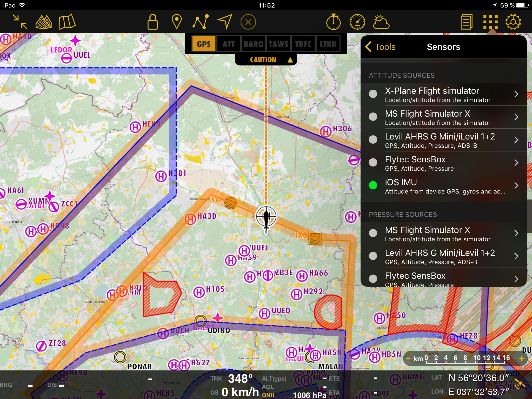This screenshot has width=532, height=399.
Task: Open the route planning icon
Action: click(x=201, y=22)
